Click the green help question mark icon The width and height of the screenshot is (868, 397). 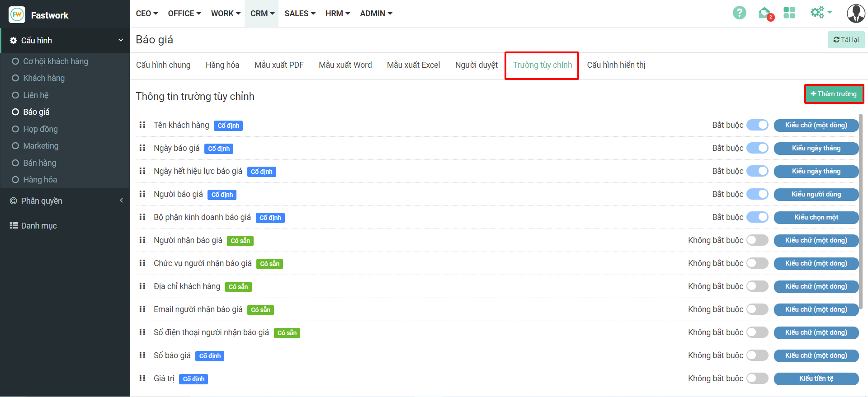click(739, 13)
